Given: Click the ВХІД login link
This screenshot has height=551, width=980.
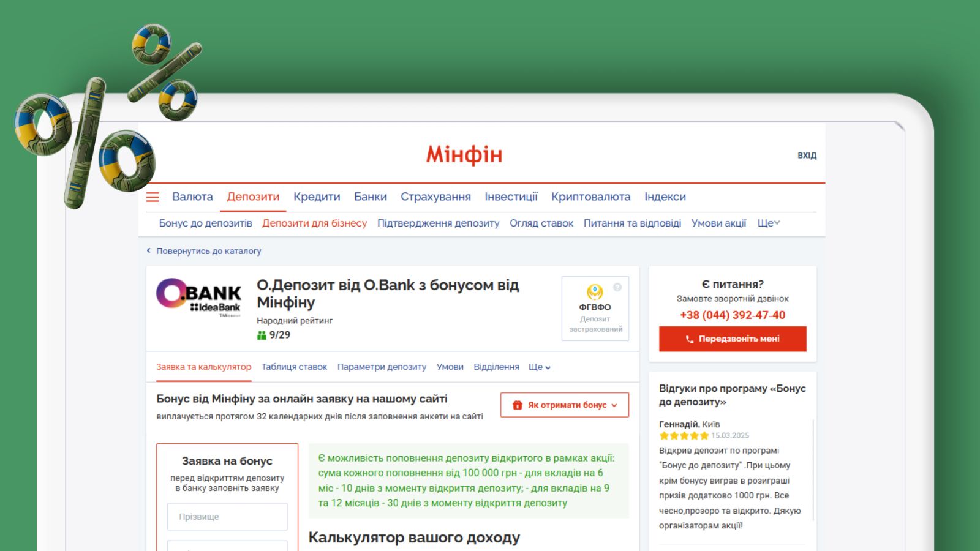Looking at the screenshot, I should coord(807,156).
